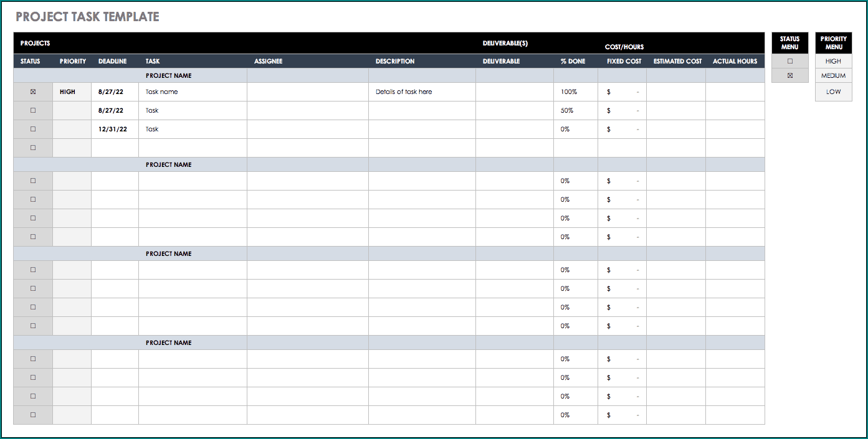Screen dimensions: 868x439
Task: Select the 'Details of task here' cell
Action: pos(422,92)
